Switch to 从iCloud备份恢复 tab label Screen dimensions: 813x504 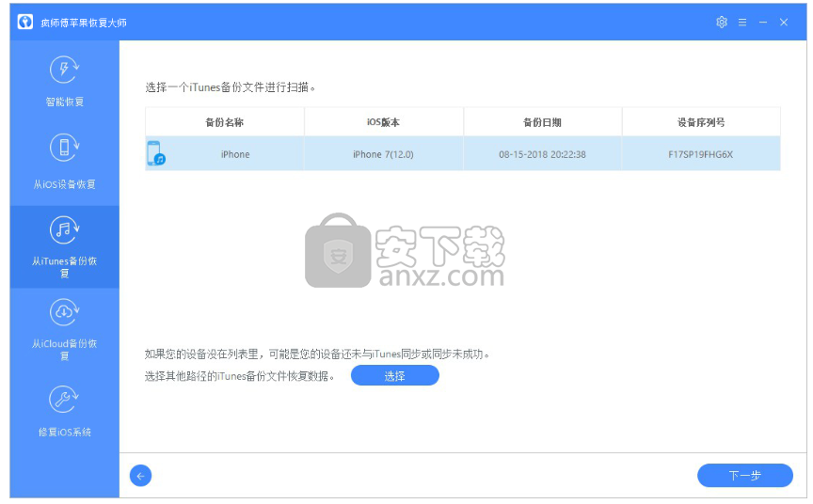[x=64, y=349]
